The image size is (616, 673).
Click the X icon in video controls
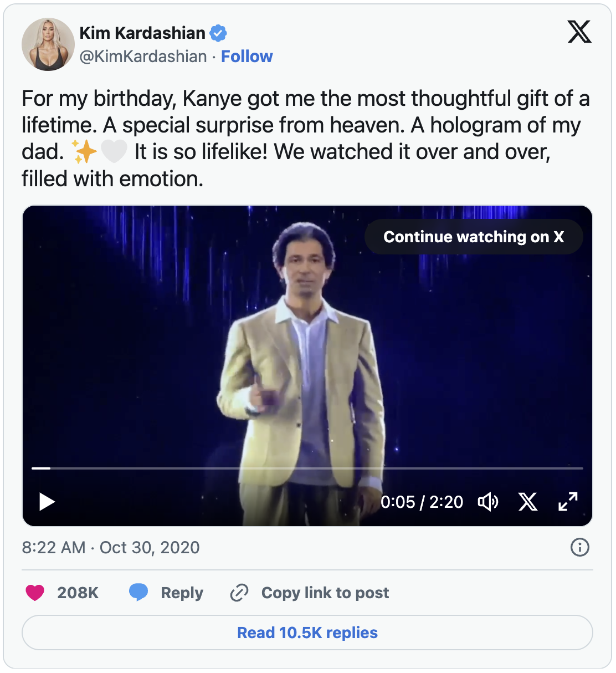pyautogui.click(x=528, y=502)
